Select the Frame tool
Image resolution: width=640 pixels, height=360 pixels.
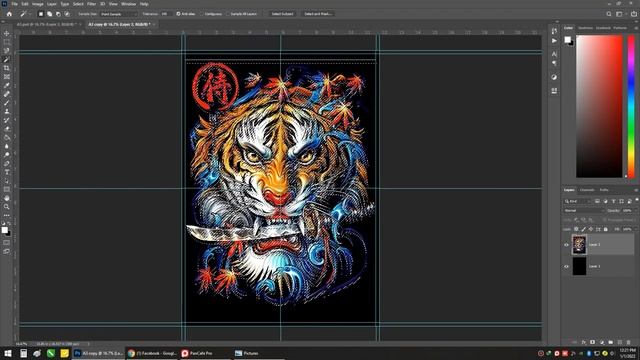pos(7,77)
